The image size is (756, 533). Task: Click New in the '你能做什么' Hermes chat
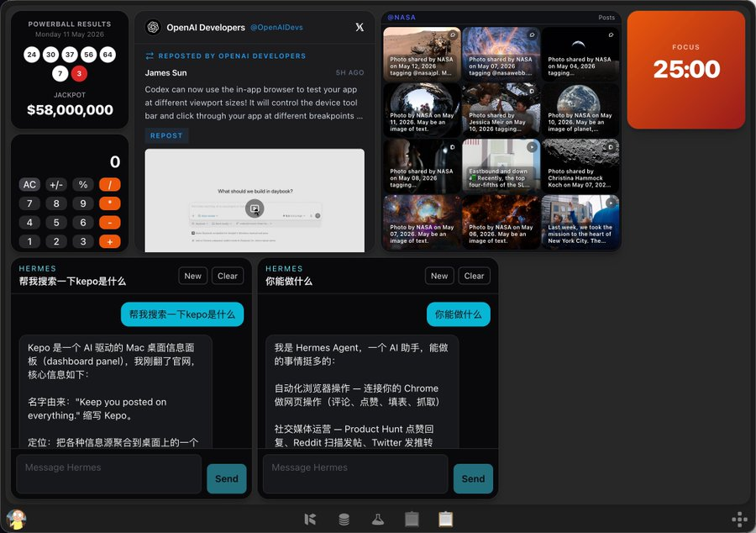[x=439, y=276]
